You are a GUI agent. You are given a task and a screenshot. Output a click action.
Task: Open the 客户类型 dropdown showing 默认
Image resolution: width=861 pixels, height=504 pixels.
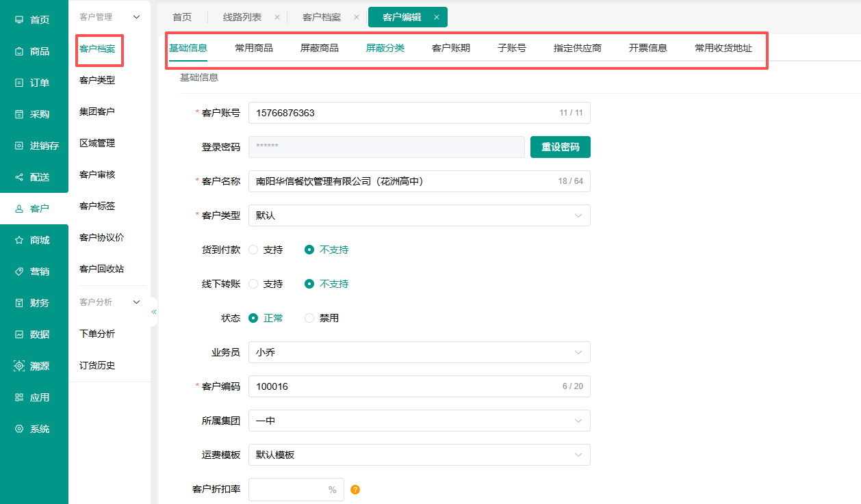pos(419,215)
